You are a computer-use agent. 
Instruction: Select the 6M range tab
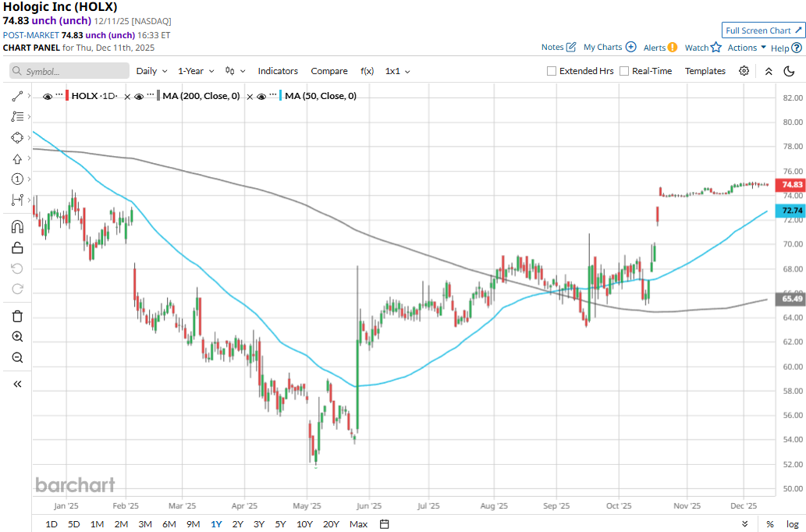(x=169, y=523)
